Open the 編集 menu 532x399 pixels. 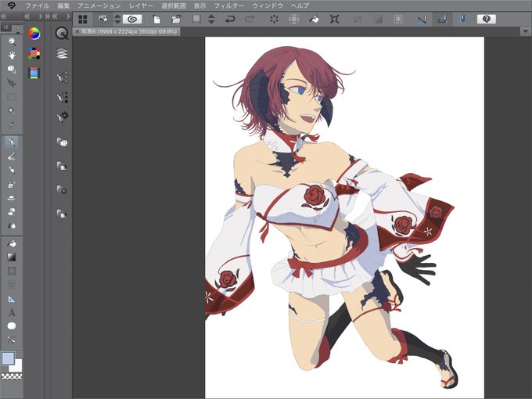pyautogui.click(x=63, y=5)
